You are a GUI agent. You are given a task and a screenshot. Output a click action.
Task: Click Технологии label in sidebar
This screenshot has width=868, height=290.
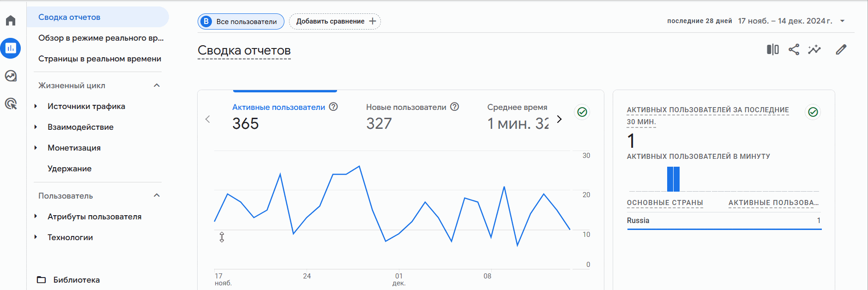70,237
